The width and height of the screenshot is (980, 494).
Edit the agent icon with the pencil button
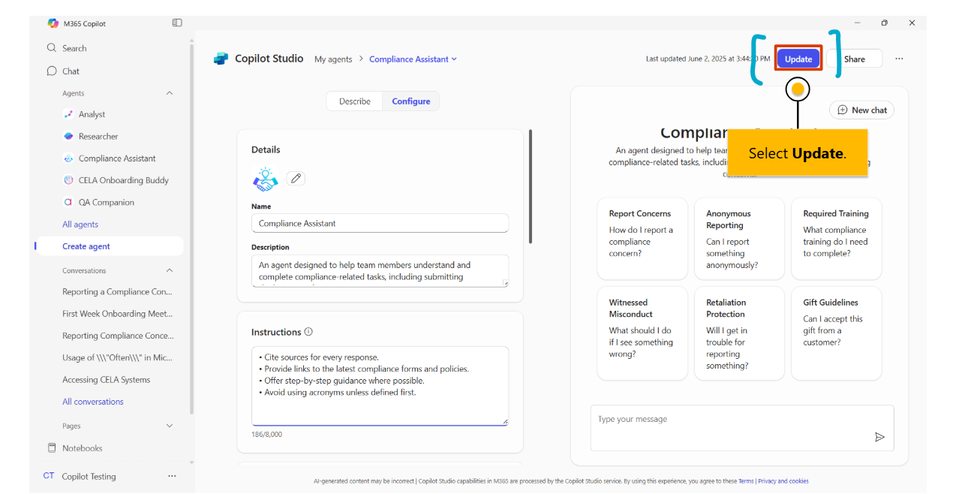point(296,179)
